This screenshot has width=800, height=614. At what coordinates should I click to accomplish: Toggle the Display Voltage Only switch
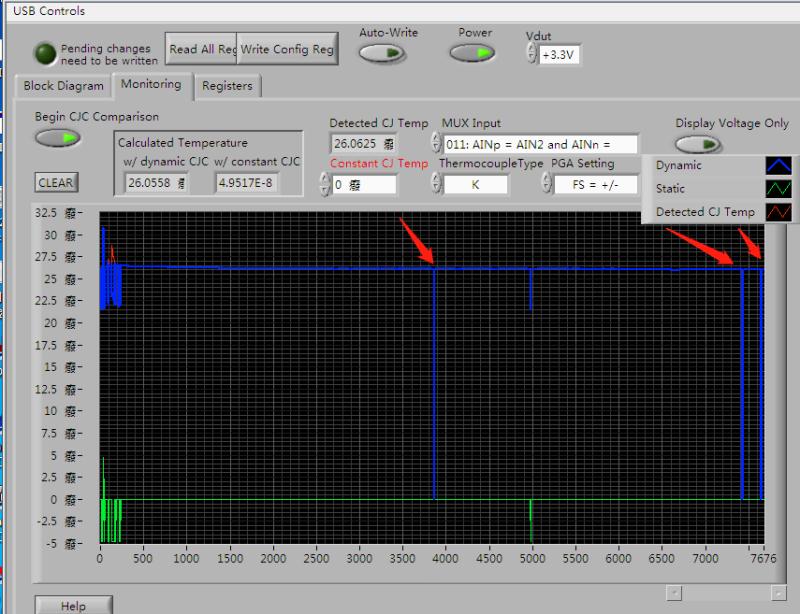698,144
